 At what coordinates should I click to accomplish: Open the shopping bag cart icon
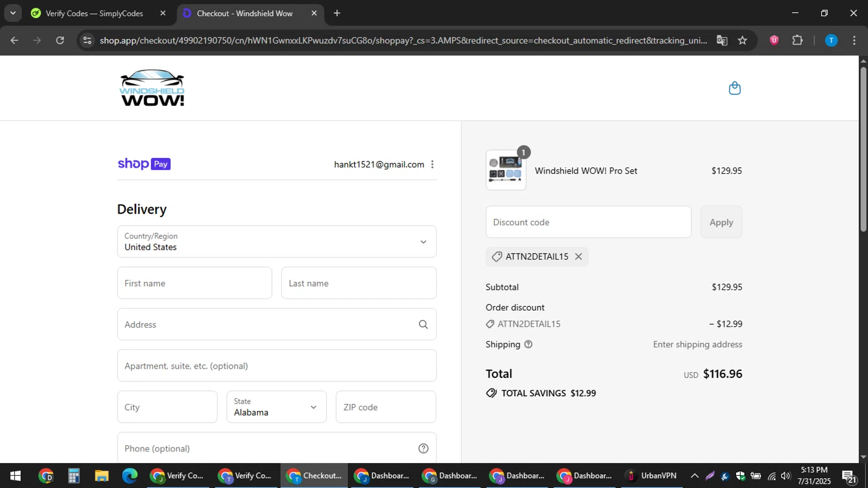[x=734, y=88]
